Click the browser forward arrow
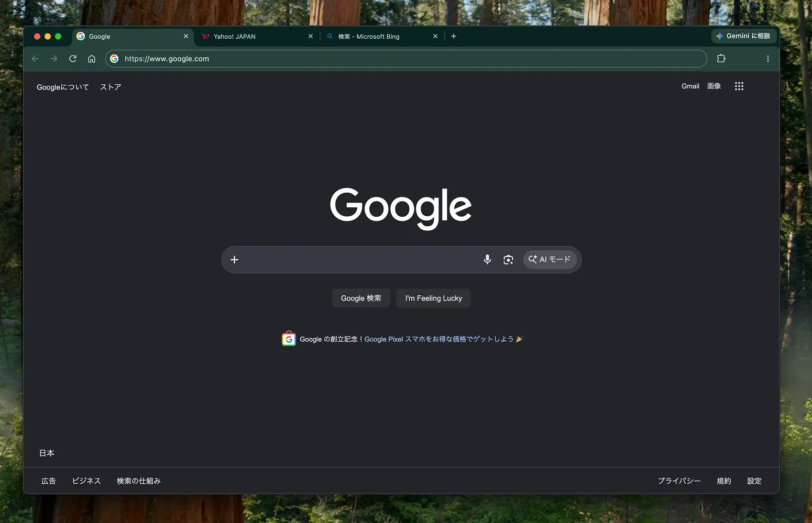 54,59
